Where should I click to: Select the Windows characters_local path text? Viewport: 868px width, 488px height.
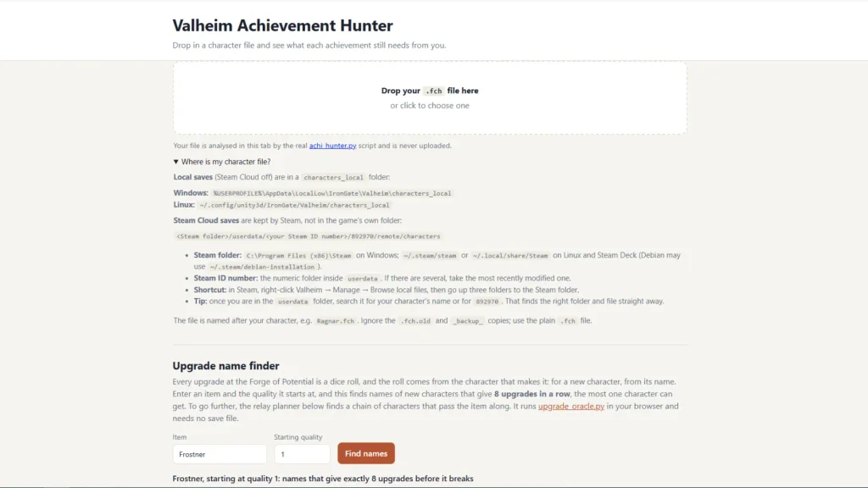tap(332, 194)
